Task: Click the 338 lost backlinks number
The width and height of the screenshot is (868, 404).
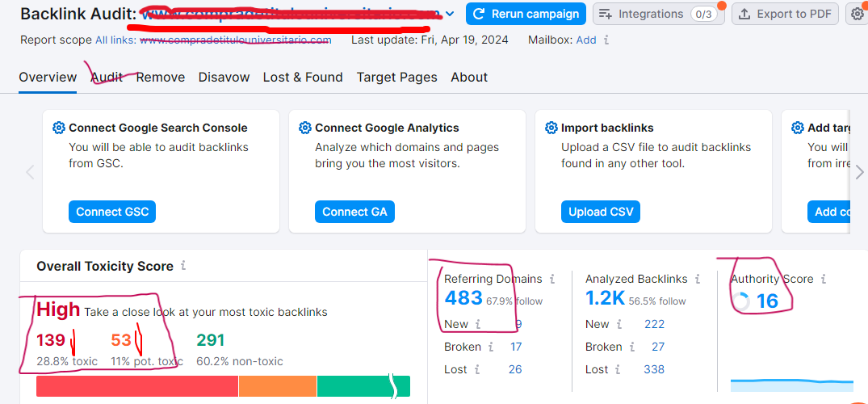Action: 654,369
